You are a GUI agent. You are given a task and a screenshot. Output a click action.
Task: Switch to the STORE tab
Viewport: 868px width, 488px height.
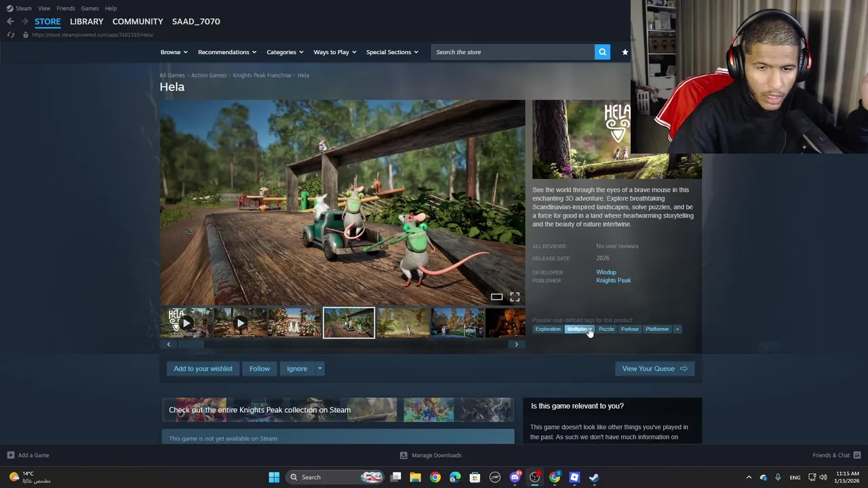pyautogui.click(x=47, y=22)
